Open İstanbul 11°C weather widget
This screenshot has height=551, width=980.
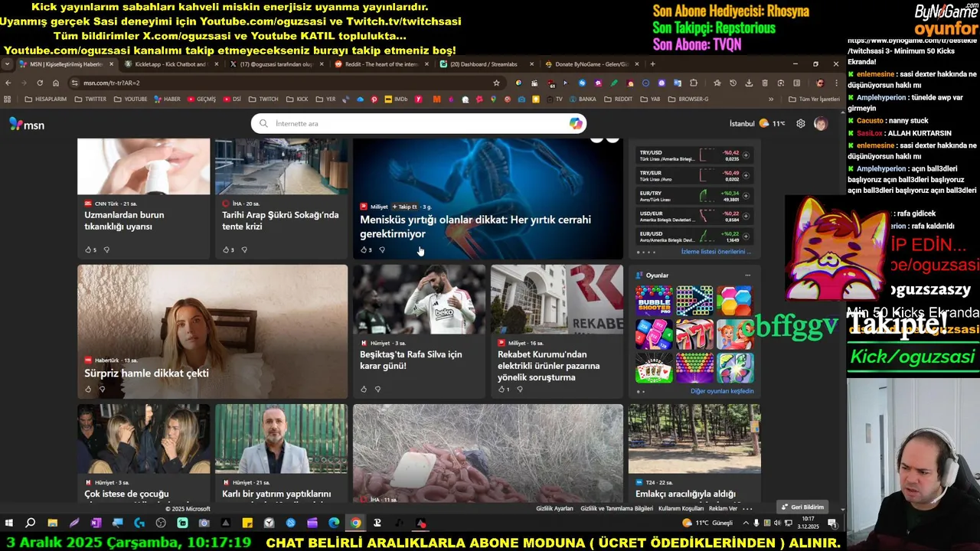tap(757, 123)
